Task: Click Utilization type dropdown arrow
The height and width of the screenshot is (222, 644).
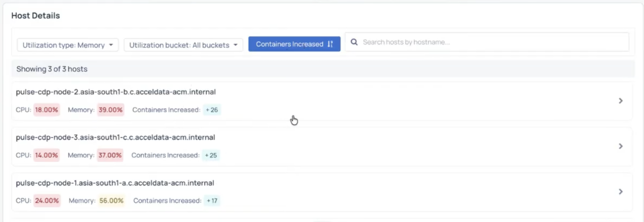Action: pyautogui.click(x=111, y=45)
